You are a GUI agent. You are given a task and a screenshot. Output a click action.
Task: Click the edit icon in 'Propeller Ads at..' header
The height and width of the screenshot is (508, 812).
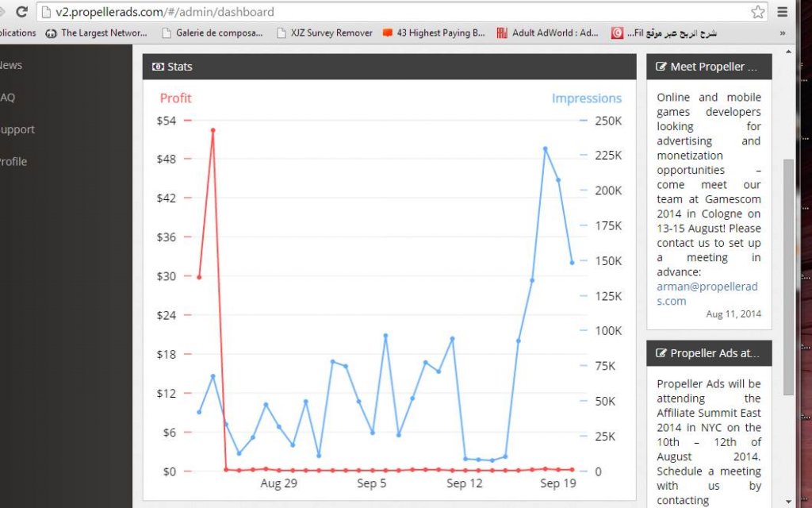point(661,353)
